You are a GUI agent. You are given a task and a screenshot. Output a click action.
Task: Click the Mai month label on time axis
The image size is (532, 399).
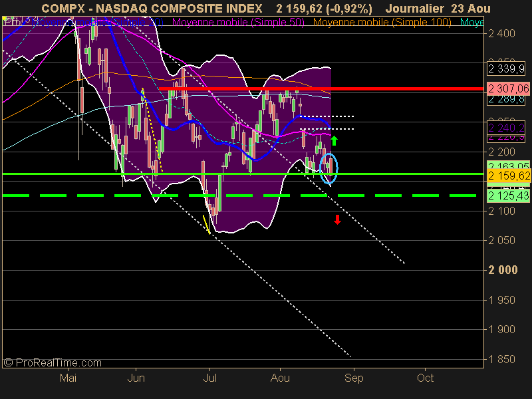coord(68,378)
